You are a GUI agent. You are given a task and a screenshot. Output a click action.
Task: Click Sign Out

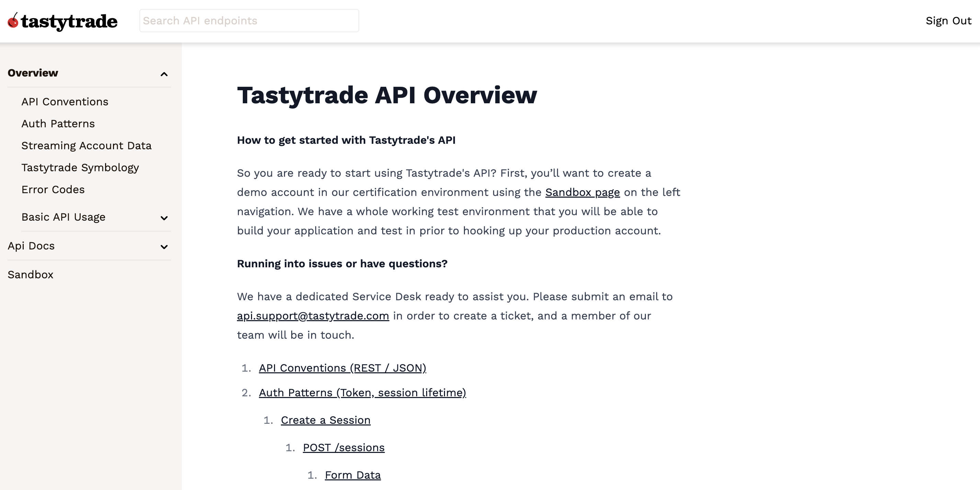pos(948,21)
